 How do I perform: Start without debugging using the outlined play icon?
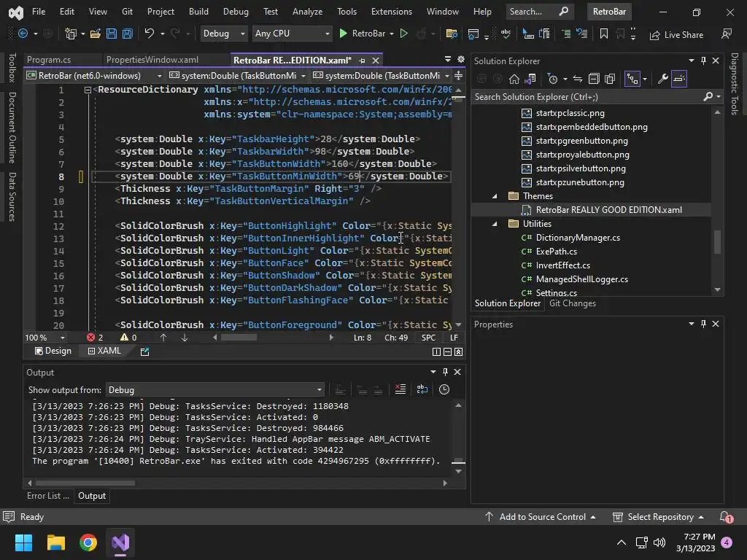(403, 34)
